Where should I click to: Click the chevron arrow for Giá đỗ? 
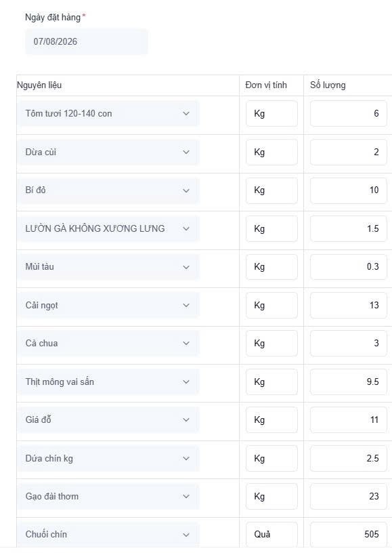point(186,419)
